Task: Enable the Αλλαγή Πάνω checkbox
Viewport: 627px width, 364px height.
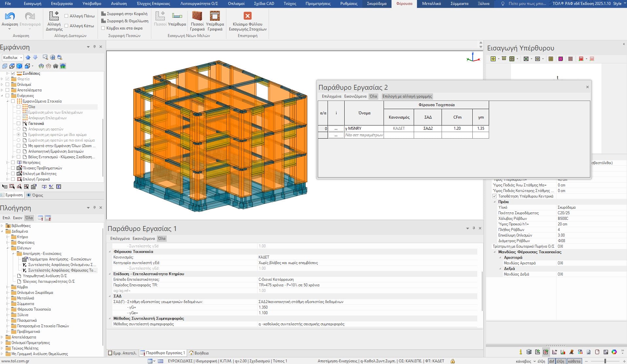Action: pos(66,16)
